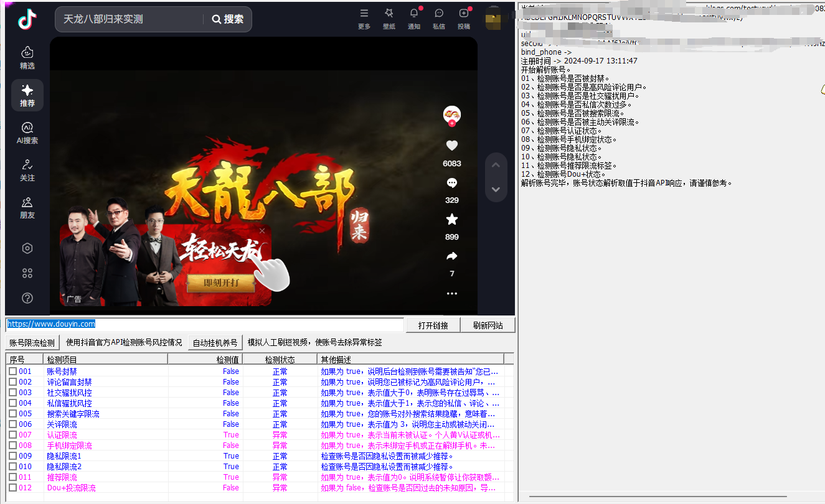The image size is (825, 504).
Task: Go to next video with down chevron
Action: 496,189
